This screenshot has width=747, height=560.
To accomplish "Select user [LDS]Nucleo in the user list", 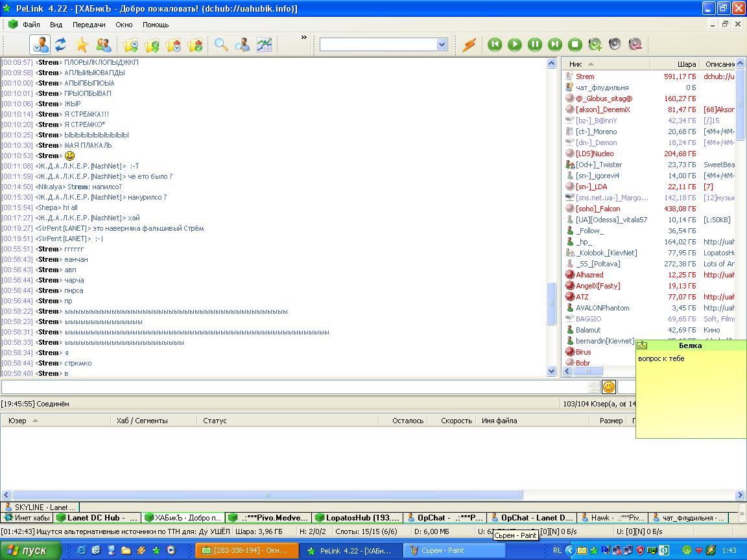I will click(x=594, y=154).
